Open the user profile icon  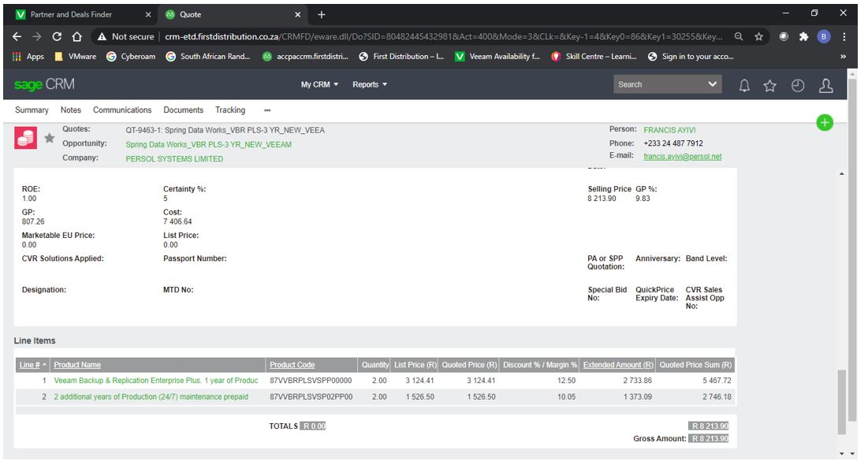point(825,86)
